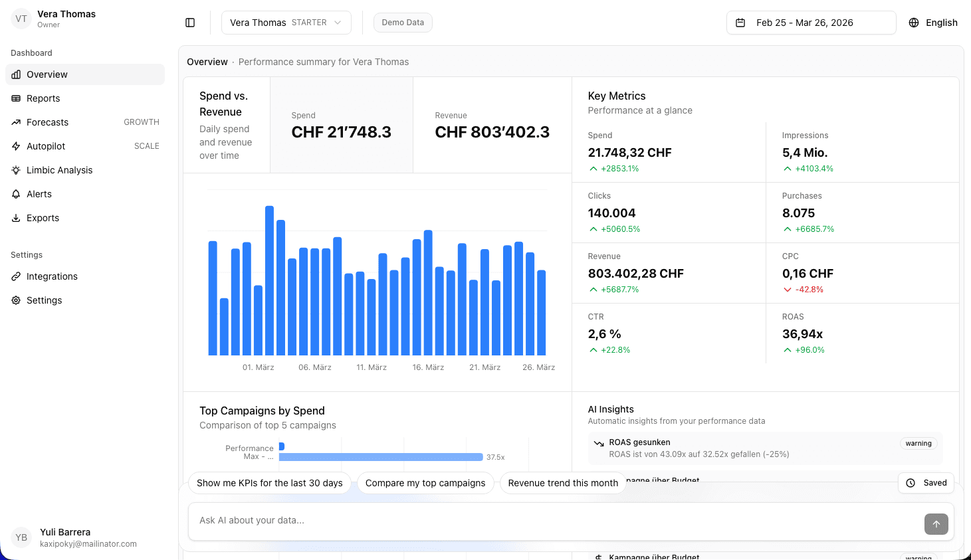
Task: Click the Ask AI input field
Action: (552, 520)
